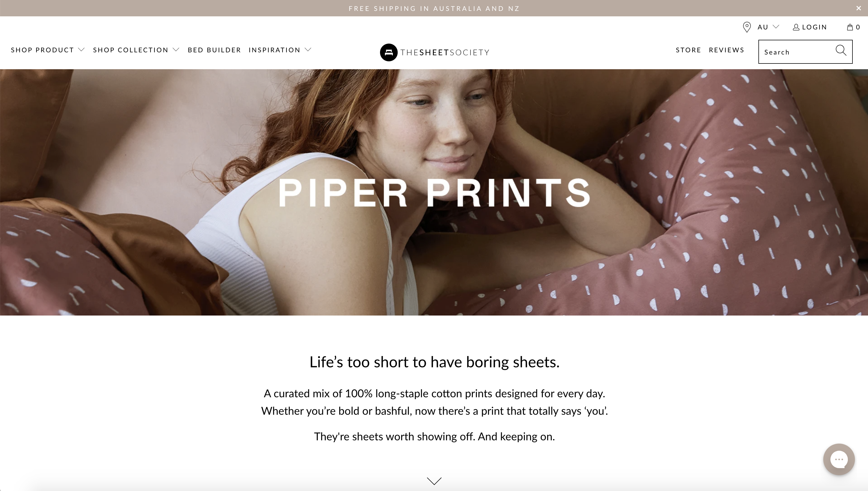Click The Sheet Society wordmark
Image resolution: width=868 pixels, height=491 pixels.
(x=445, y=52)
